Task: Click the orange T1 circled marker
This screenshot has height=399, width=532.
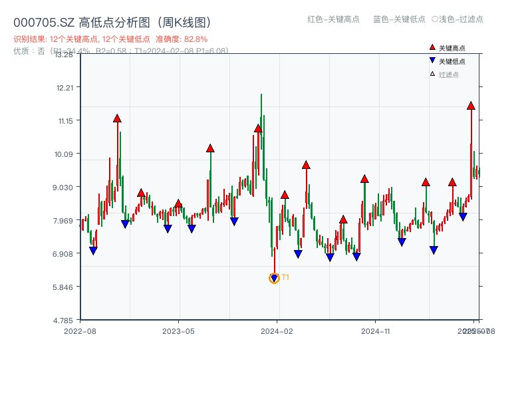Action: pyautogui.click(x=274, y=279)
